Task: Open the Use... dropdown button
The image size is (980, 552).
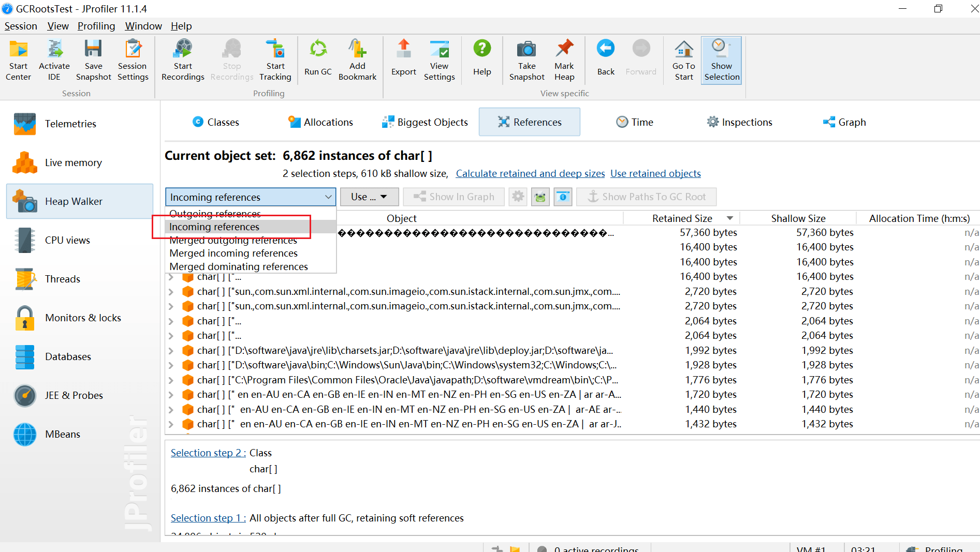Action: point(369,197)
